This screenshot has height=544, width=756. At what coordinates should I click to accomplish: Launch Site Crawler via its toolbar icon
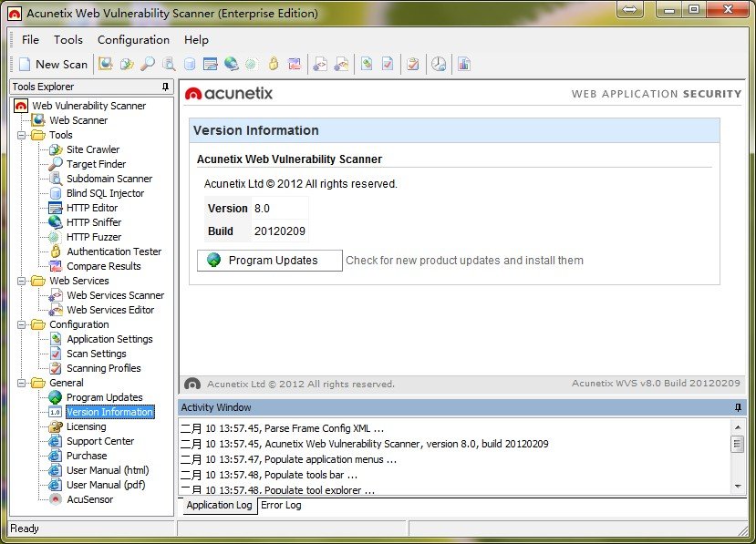[127, 64]
